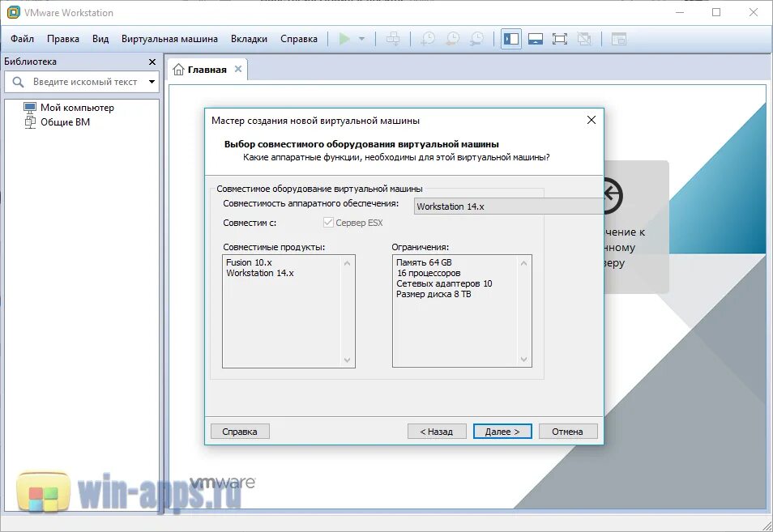Open the Справка menu in menu bar

click(299, 39)
